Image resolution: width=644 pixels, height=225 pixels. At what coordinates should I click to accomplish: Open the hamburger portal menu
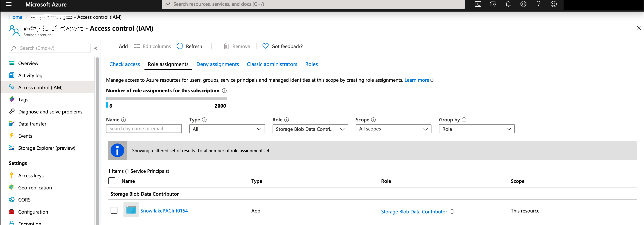point(9,4)
